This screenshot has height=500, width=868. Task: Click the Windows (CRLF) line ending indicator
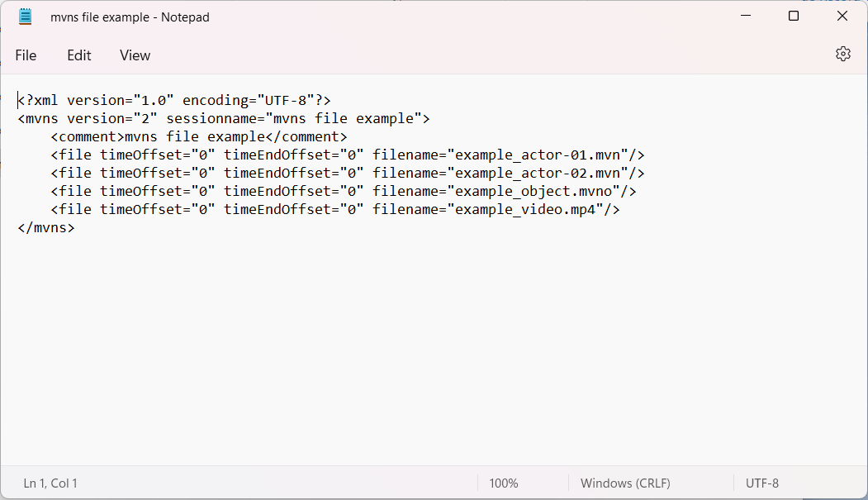(624, 483)
